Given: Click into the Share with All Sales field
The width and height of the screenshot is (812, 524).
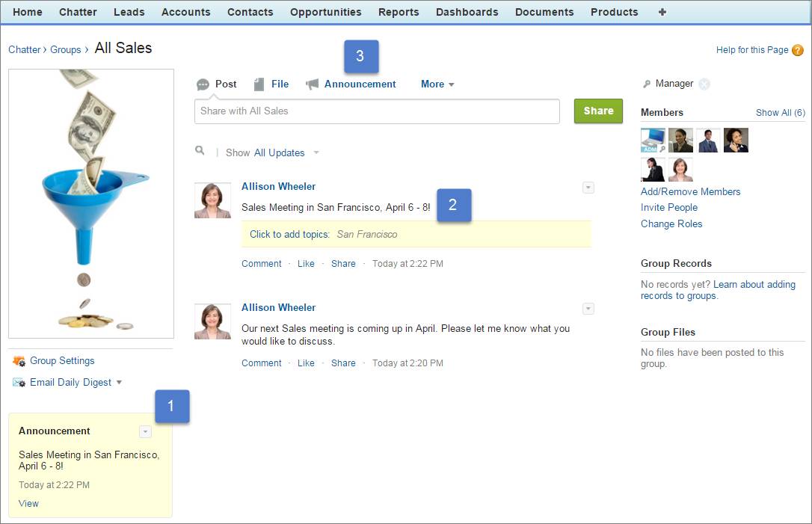Looking at the screenshot, I should [x=377, y=111].
